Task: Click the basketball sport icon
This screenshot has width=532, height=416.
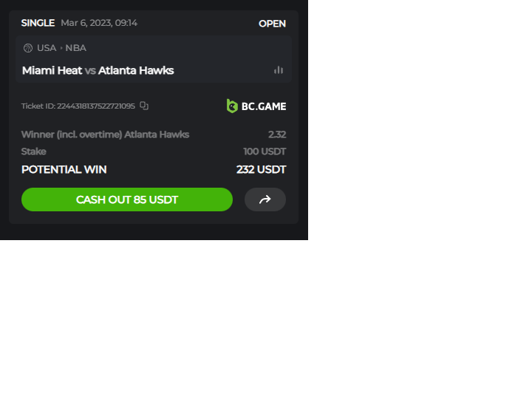Action: pyautogui.click(x=28, y=48)
